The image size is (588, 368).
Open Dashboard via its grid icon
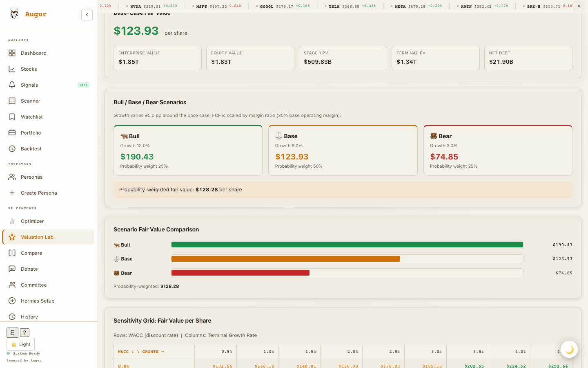point(12,53)
